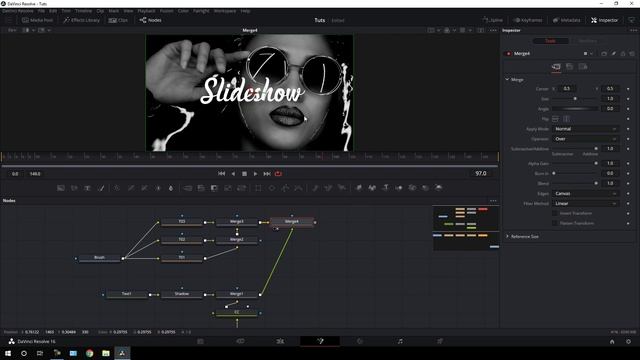Add a Merge node from toolbar
This screenshot has width=640, height=360.
click(187, 188)
